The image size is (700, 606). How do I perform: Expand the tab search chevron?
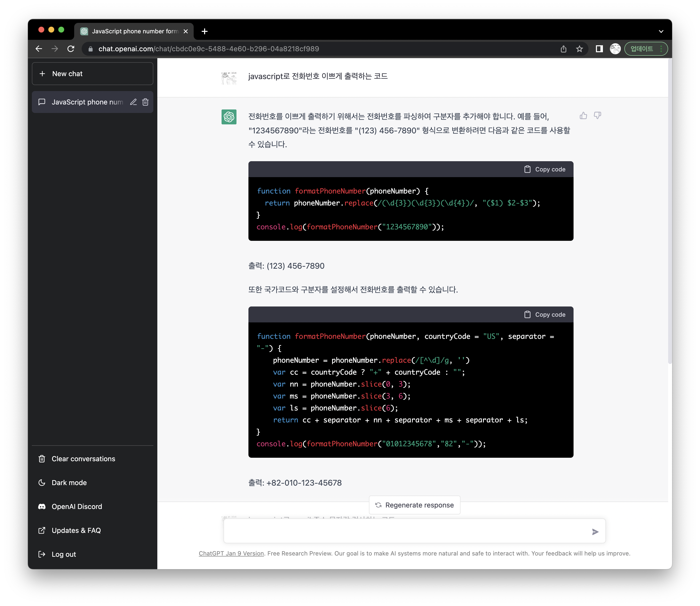pos(661,31)
